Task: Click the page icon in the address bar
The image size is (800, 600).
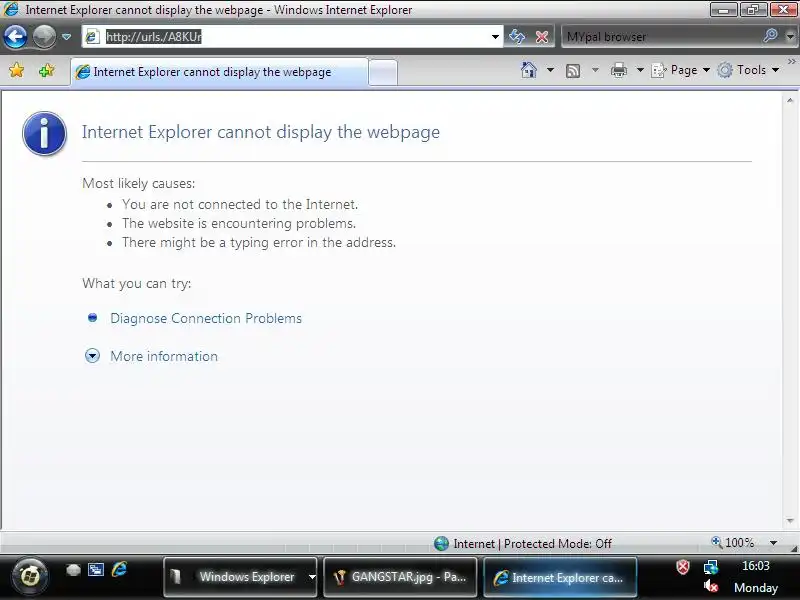Action: pos(92,37)
